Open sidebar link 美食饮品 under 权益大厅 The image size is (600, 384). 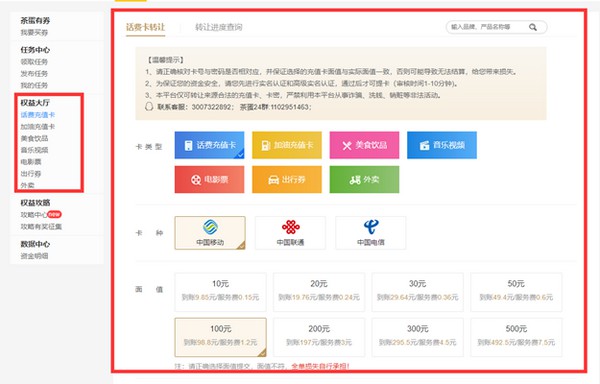(x=34, y=138)
